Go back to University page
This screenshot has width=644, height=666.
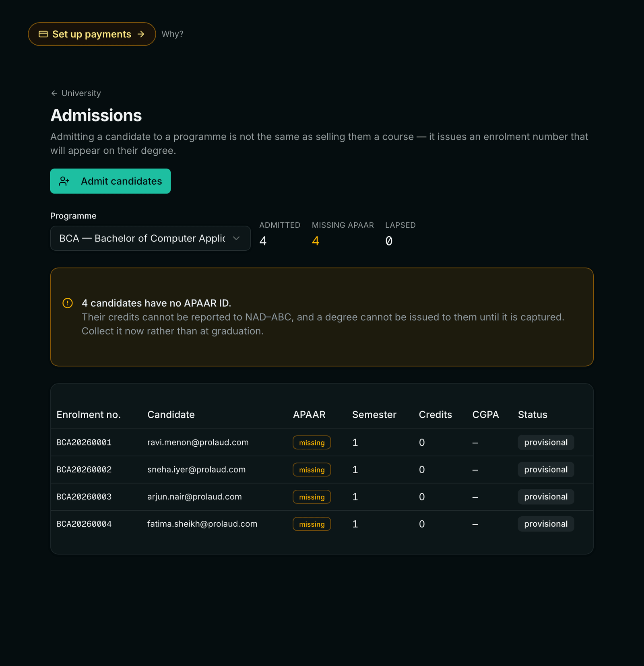tap(76, 93)
